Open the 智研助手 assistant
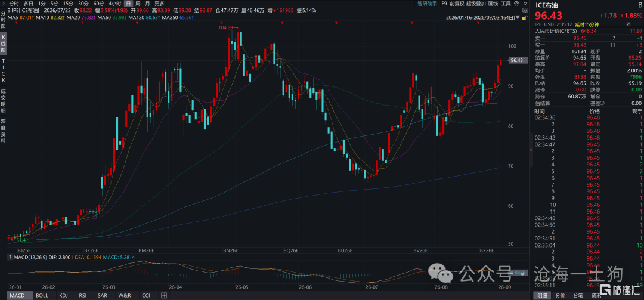 point(428,4)
